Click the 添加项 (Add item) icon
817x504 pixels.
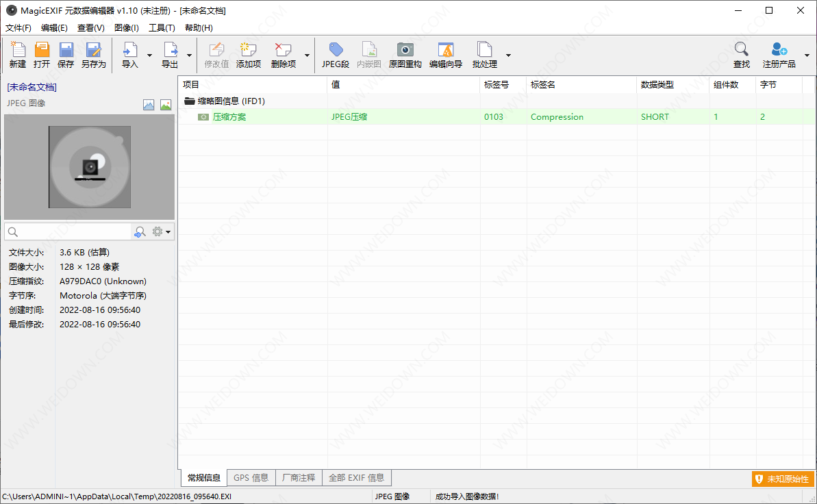[x=249, y=49]
